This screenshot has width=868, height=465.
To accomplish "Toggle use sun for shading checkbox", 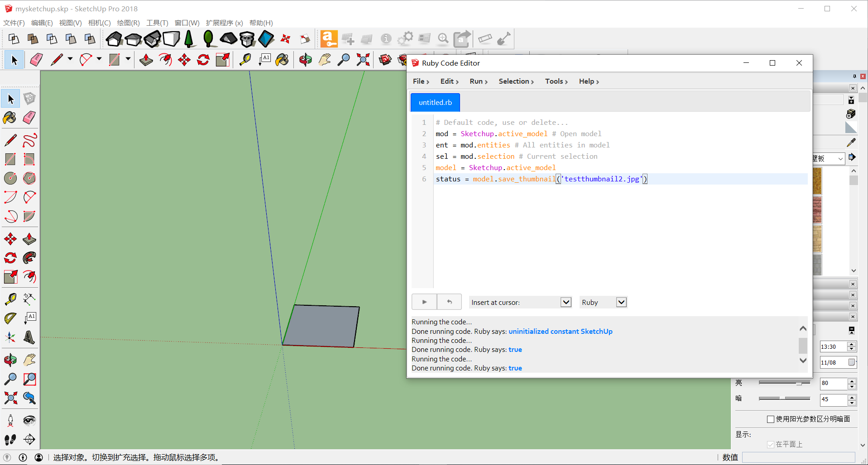I will 770,419.
